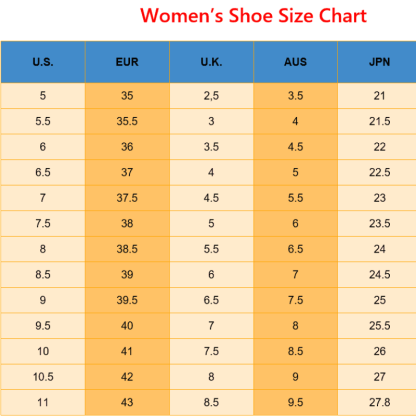416x416 pixels.
Task: Click the U.K. 2,5 cell
Action: (211, 96)
